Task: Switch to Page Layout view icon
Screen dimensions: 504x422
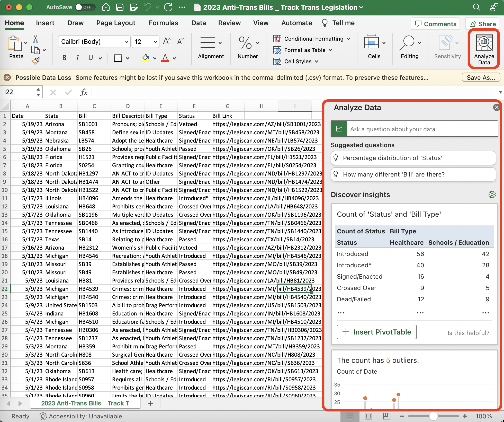Action: click(368, 416)
